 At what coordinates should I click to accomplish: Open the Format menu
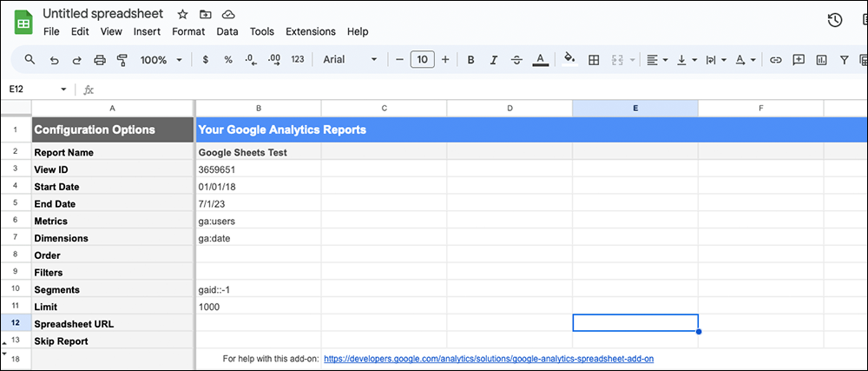click(188, 31)
